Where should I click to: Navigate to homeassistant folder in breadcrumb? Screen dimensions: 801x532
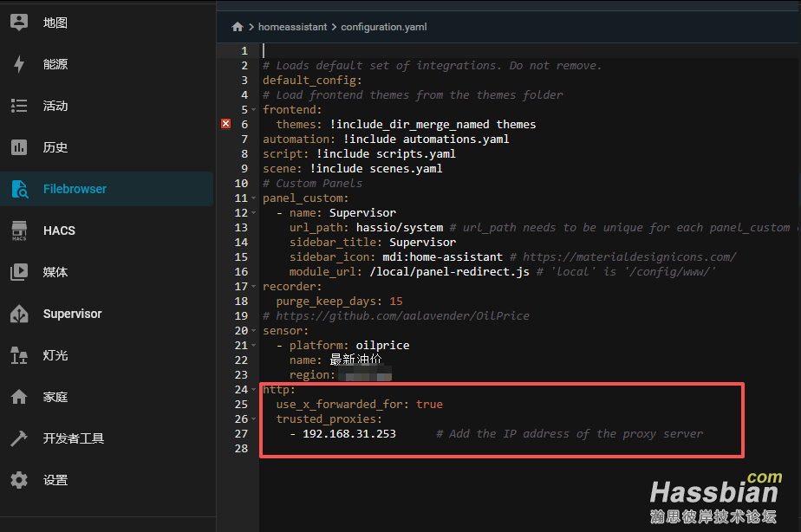point(292,27)
